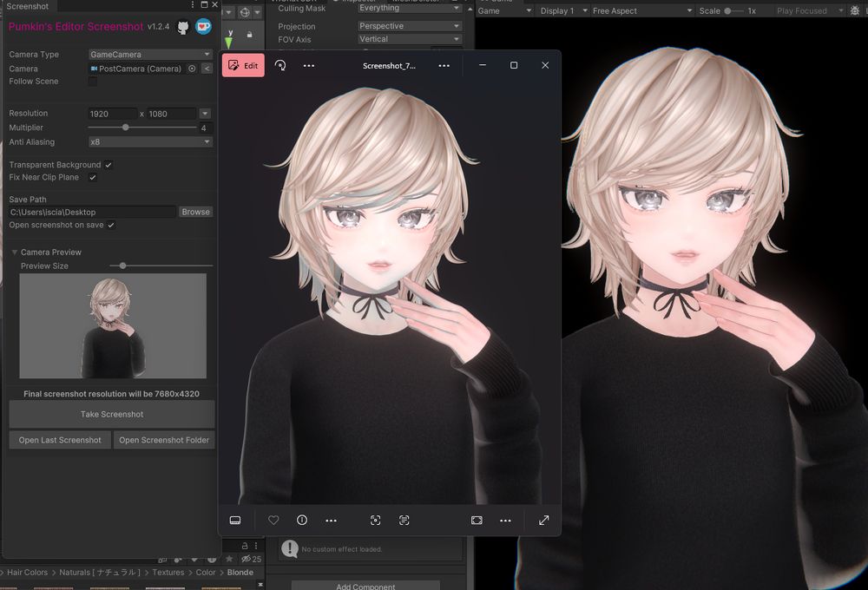The height and width of the screenshot is (590, 868).
Task: Click the hidden items eye icon showing 25
Action: 252,559
